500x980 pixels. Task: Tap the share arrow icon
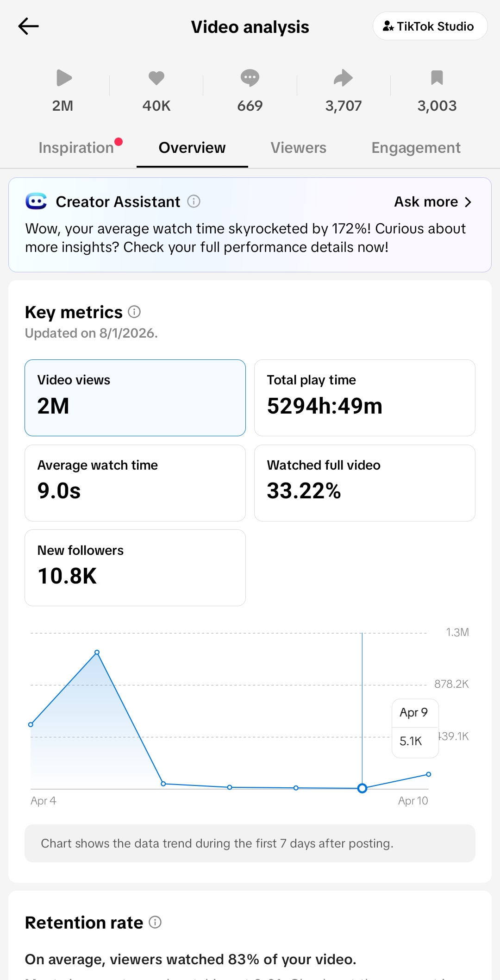click(x=343, y=78)
